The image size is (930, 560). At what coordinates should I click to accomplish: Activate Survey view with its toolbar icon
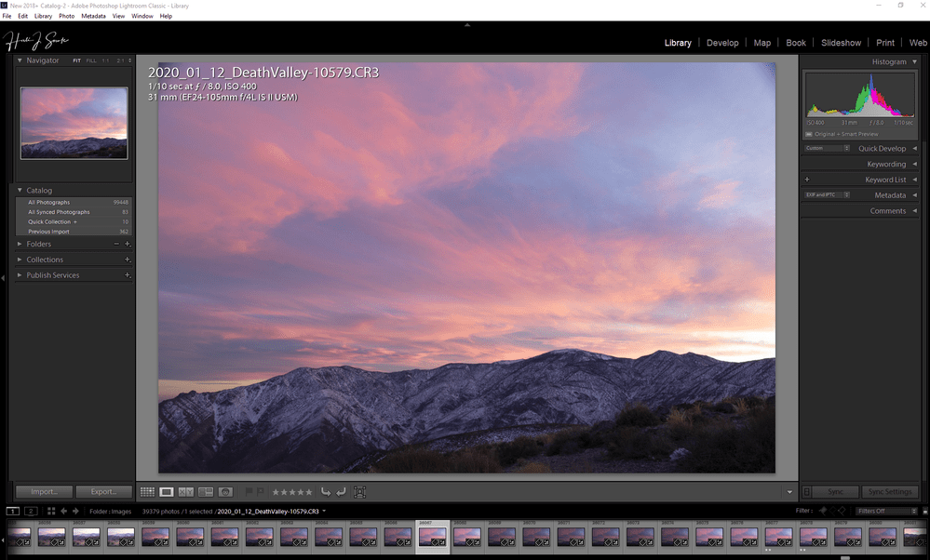click(206, 492)
